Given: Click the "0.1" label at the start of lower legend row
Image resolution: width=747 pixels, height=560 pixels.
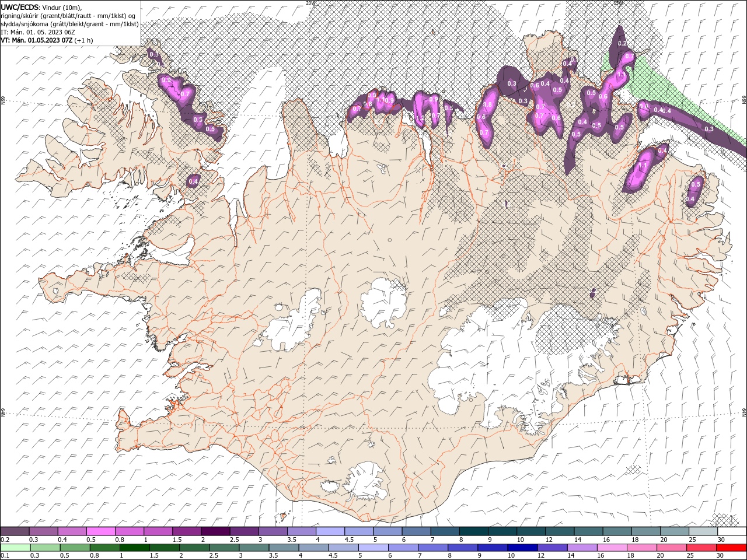Looking at the screenshot, I should pyautogui.click(x=5, y=555).
